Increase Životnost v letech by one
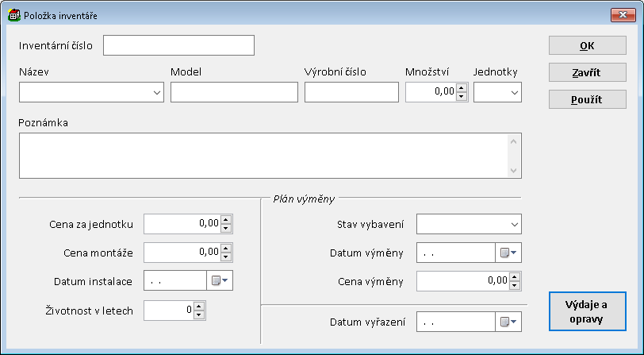Screen dimensions: 644x355 point(199,306)
